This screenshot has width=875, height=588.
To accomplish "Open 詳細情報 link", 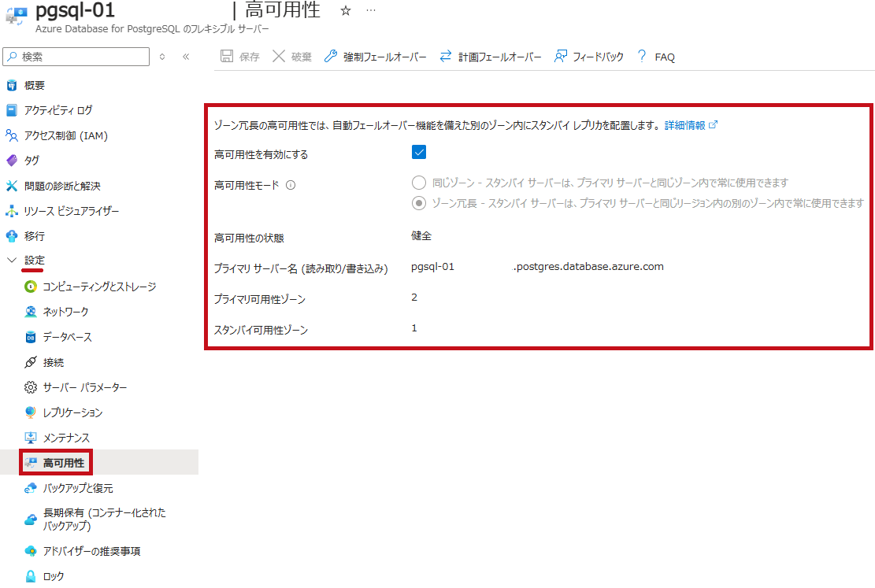I will click(691, 125).
